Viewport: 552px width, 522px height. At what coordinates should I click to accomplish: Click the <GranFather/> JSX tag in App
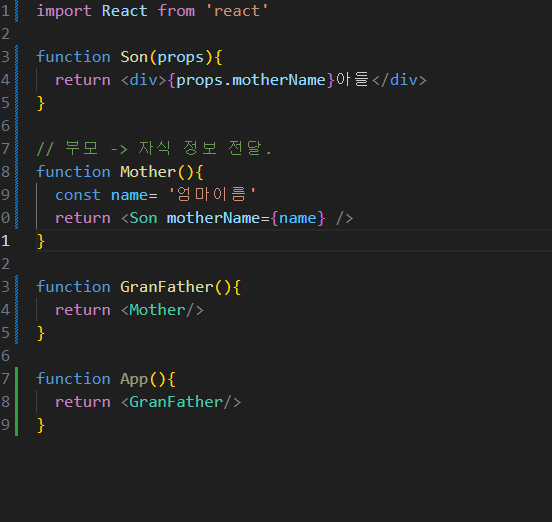tap(181, 402)
